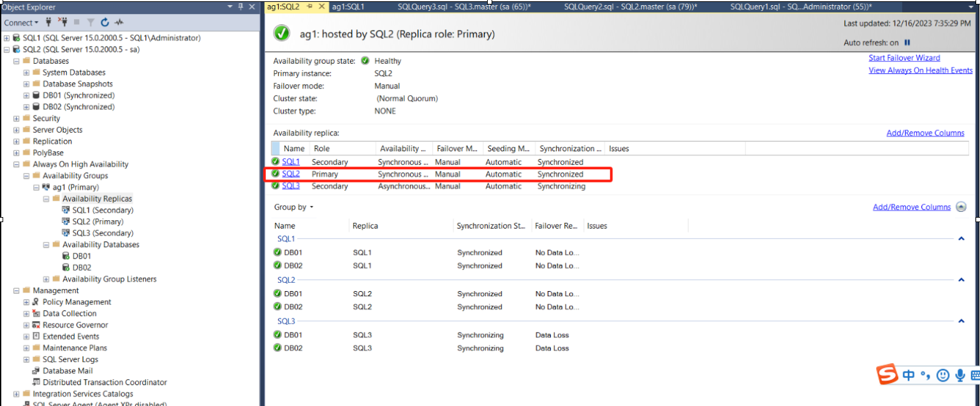Expand the Availability Group Listeners folder
The height and width of the screenshot is (406, 980).
pos(46,279)
